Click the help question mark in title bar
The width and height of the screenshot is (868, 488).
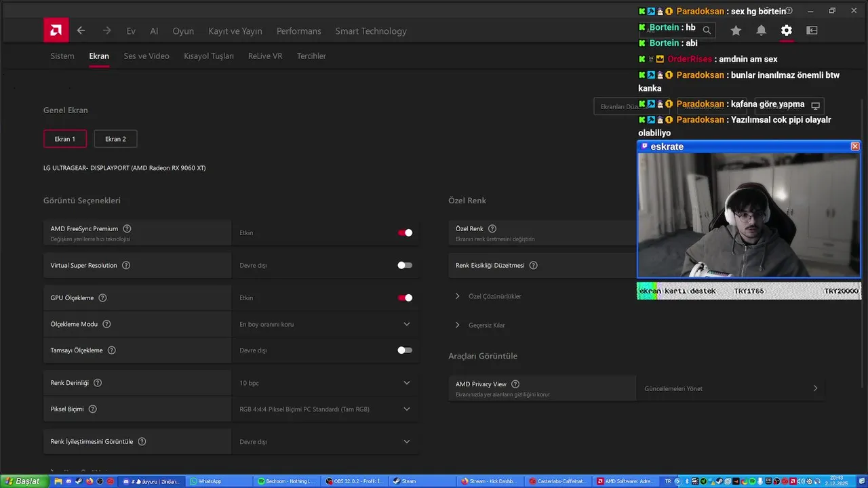(x=789, y=11)
